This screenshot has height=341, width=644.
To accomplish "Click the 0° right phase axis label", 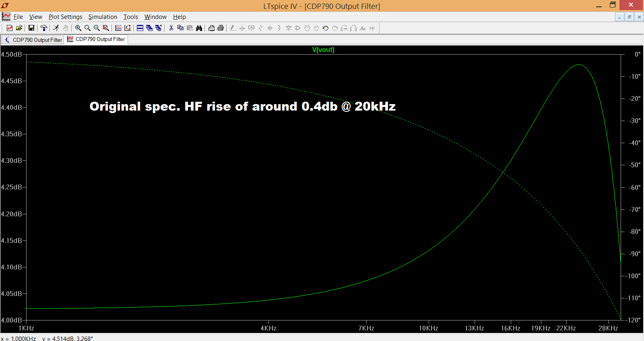I will (x=638, y=54).
